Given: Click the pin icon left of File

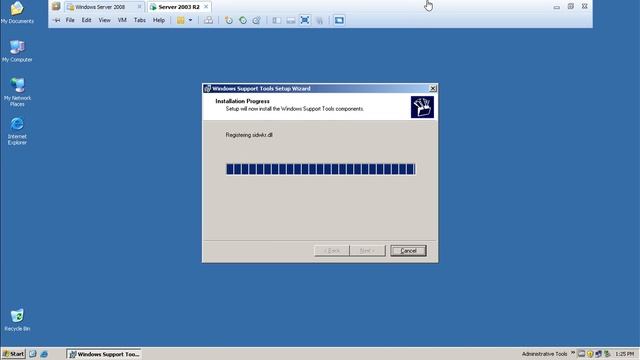Looking at the screenshot, I should pyautogui.click(x=56, y=20).
